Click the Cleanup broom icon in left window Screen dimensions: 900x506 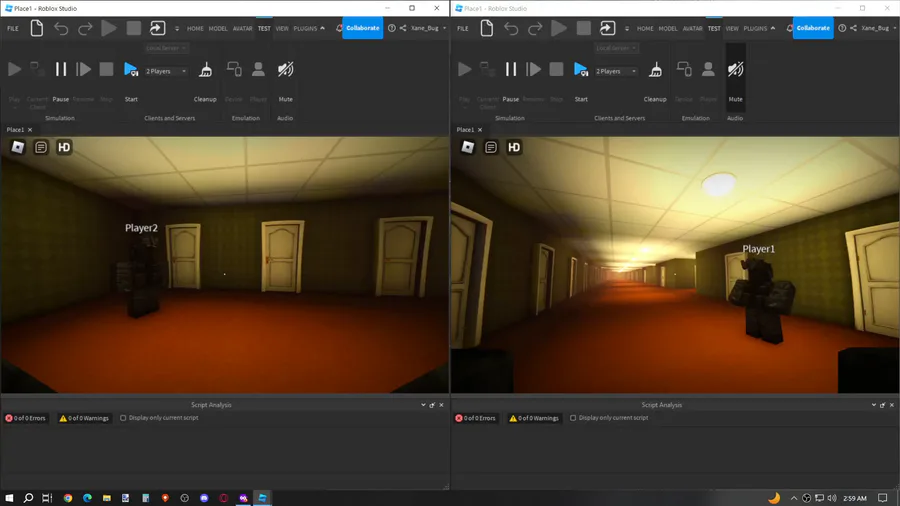pos(205,70)
